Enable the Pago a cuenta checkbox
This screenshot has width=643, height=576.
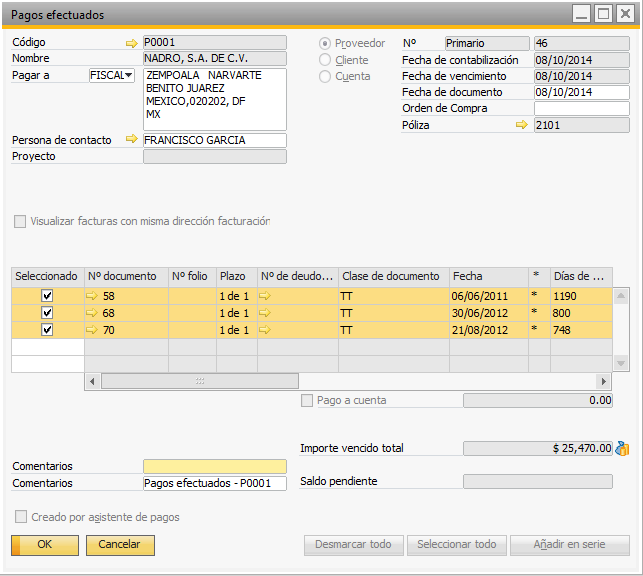tap(307, 401)
